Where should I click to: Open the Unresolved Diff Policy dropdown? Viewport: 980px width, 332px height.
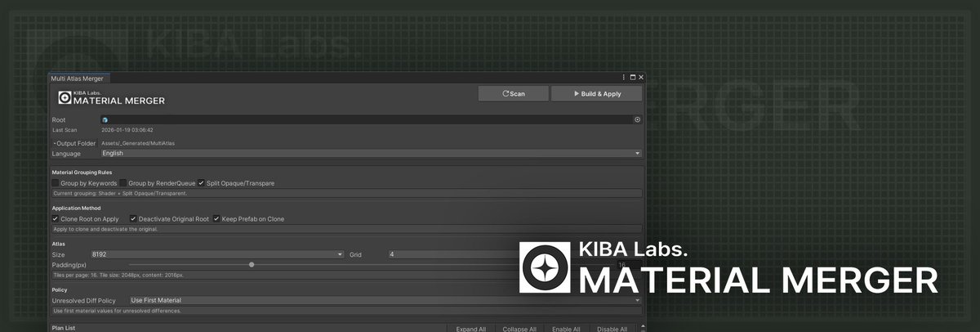[x=385, y=301]
